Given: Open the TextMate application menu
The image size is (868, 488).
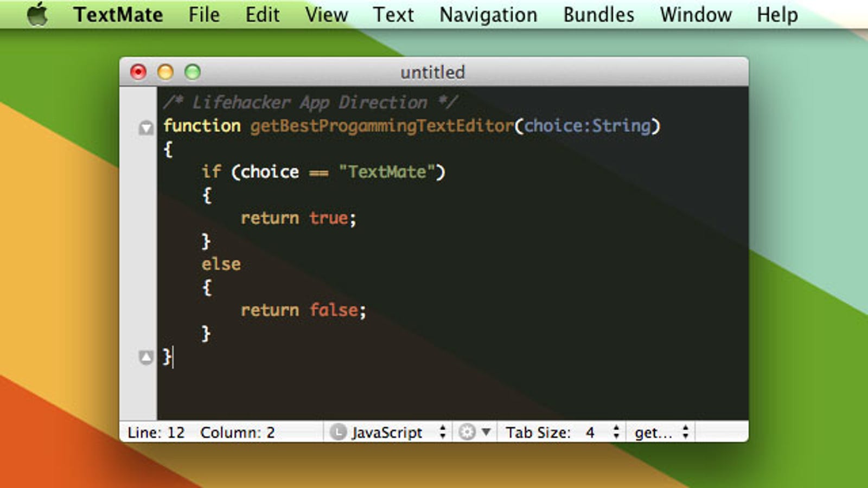Looking at the screenshot, I should click(118, 15).
